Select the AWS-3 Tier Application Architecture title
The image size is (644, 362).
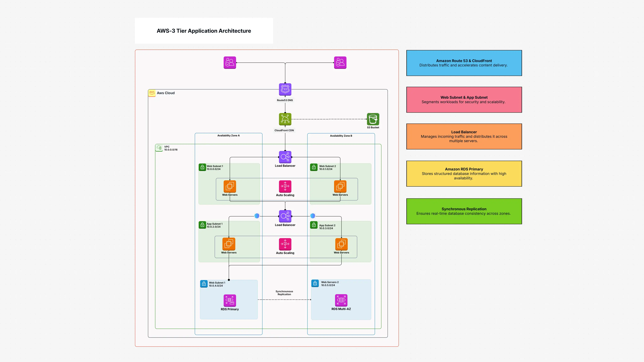(204, 31)
